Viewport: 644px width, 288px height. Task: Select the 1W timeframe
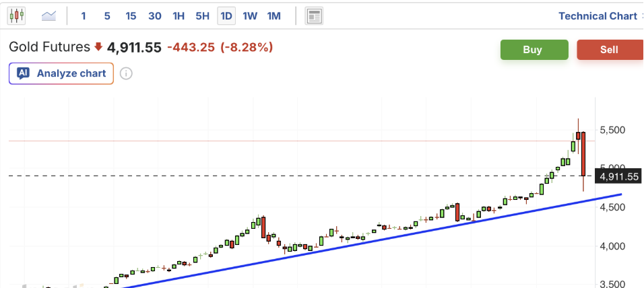[x=250, y=16]
